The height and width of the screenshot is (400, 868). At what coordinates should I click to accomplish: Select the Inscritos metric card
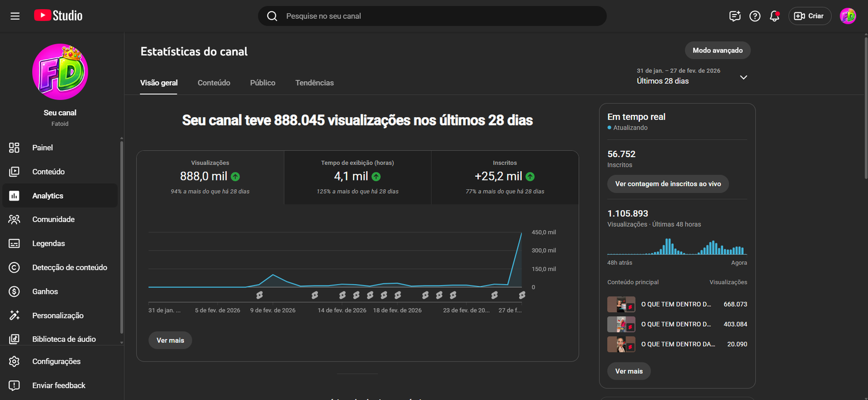click(505, 177)
